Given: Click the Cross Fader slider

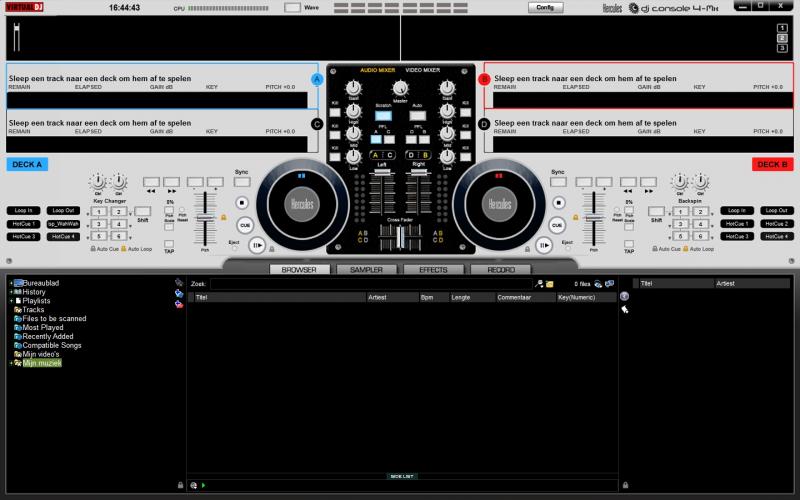Looking at the screenshot, I should click(x=401, y=238).
